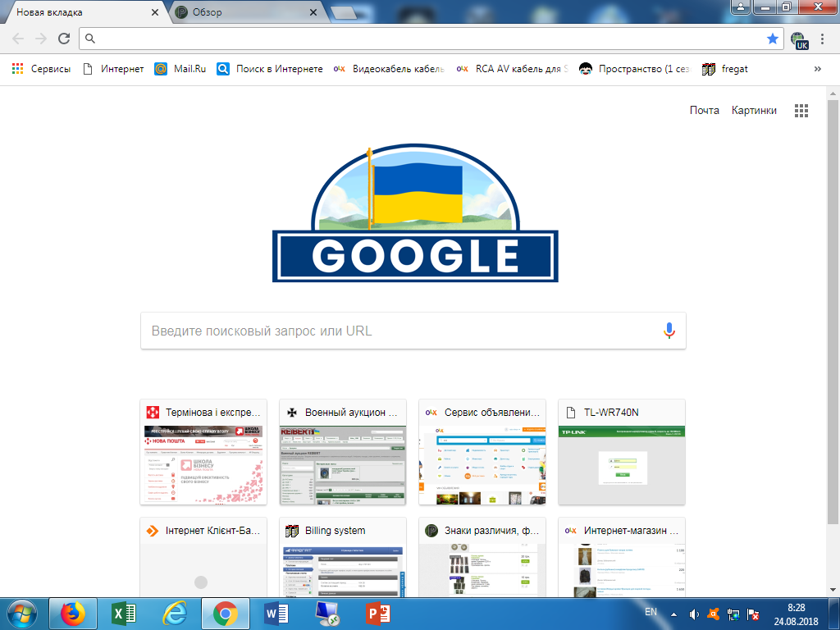840x630 pixels.
Task: Open Windows Start menu
Action: pos(22,614)
